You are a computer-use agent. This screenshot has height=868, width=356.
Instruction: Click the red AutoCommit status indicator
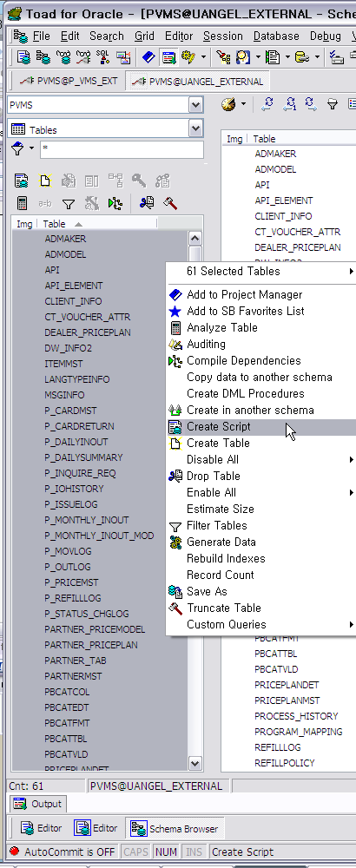click(15, 852)
